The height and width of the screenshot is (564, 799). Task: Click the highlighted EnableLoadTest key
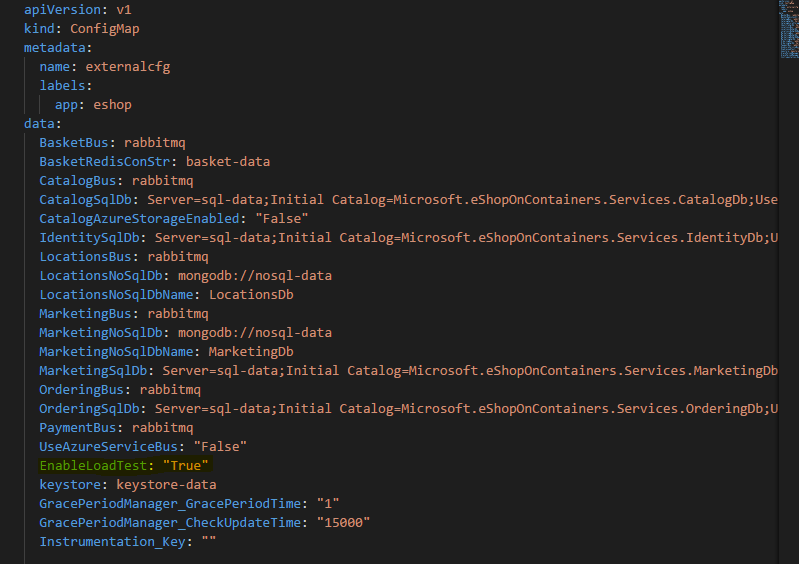(92, 466)
